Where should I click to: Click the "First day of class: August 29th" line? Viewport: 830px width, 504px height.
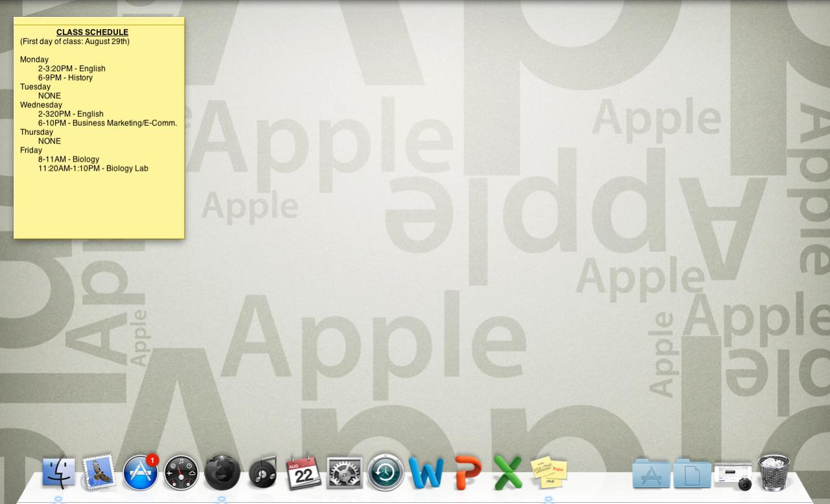coord(75,42)
